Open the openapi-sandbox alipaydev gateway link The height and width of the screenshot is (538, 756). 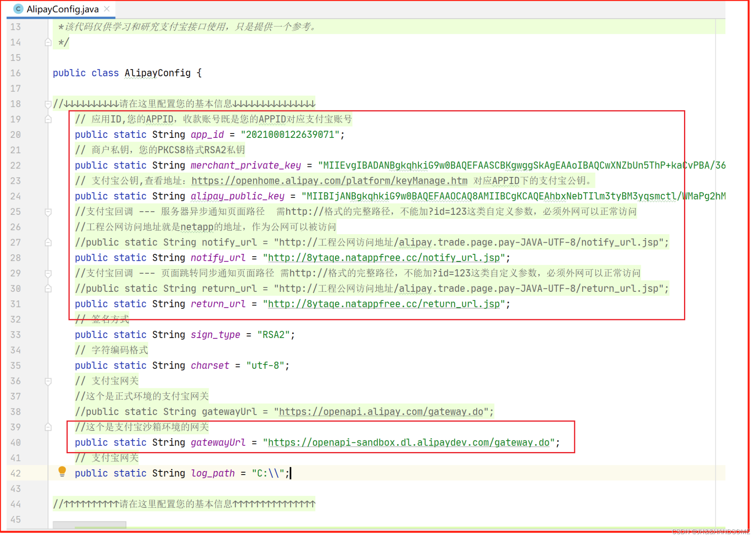[409, 443]
